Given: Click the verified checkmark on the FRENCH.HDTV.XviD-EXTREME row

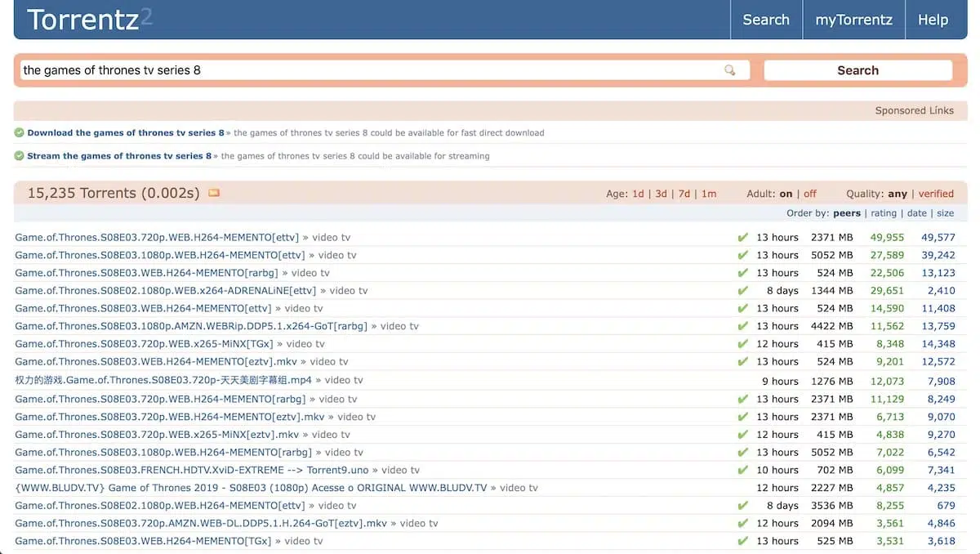Looking at the screenshot, I should click(x=742, y=470).
